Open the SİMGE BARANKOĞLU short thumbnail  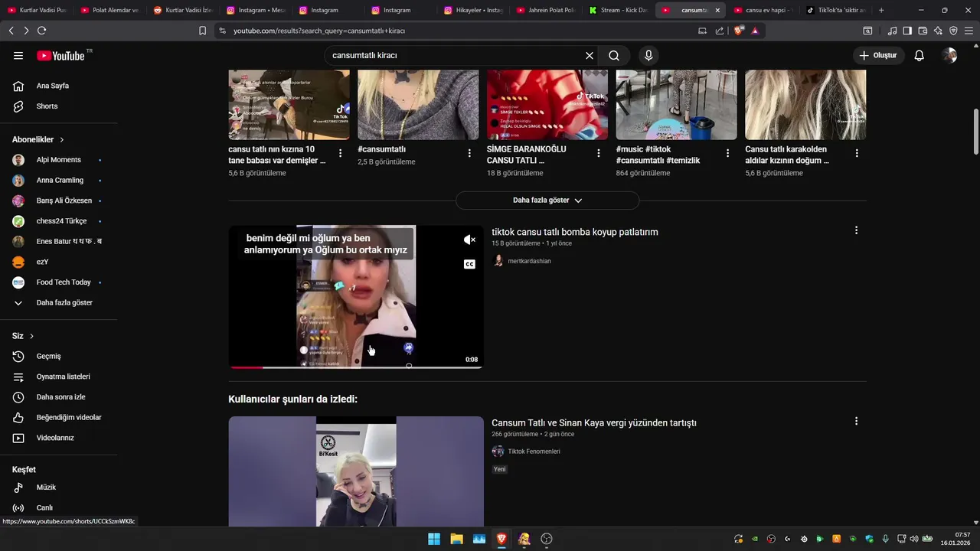coord(547,105)
